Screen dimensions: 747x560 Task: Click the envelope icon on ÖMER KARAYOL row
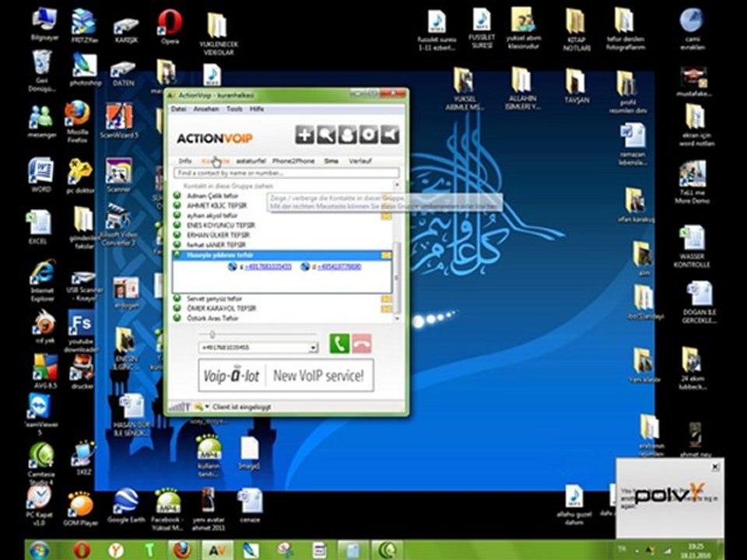[x=387, y=309]
